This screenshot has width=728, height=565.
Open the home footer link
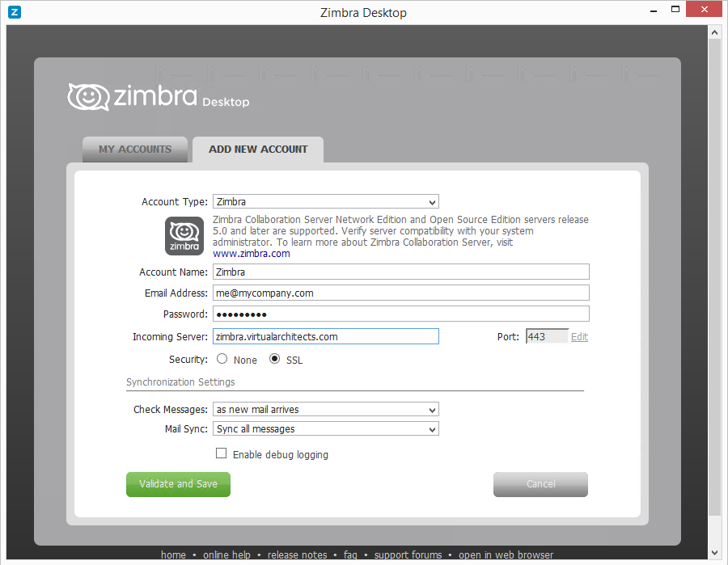pyautogui.click(x=173, y=554)
